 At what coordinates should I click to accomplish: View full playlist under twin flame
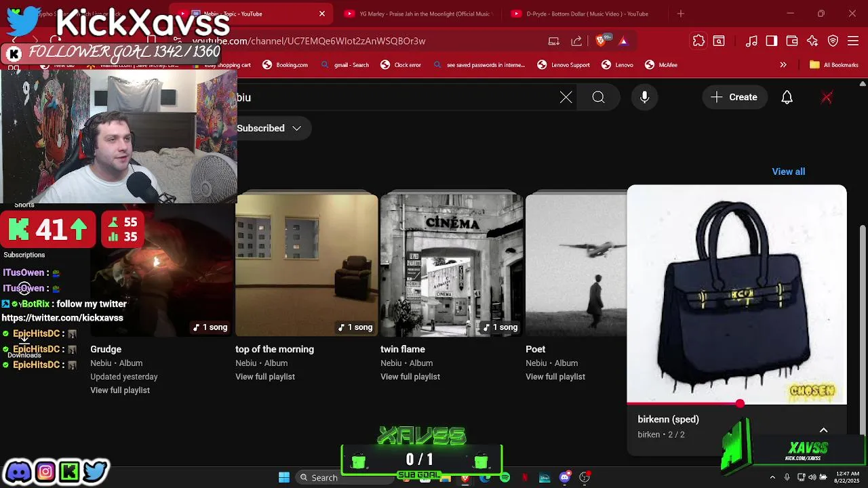tap(410, 377)
